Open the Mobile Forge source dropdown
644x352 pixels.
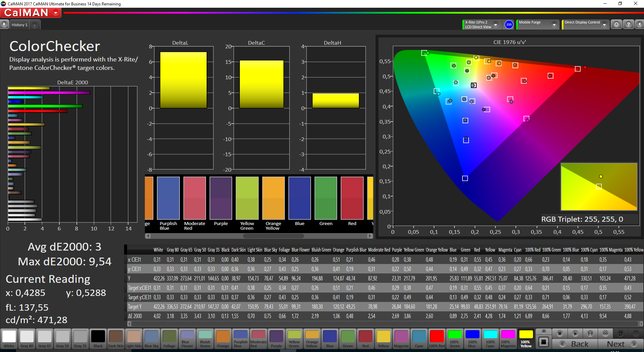click(554, 25)
